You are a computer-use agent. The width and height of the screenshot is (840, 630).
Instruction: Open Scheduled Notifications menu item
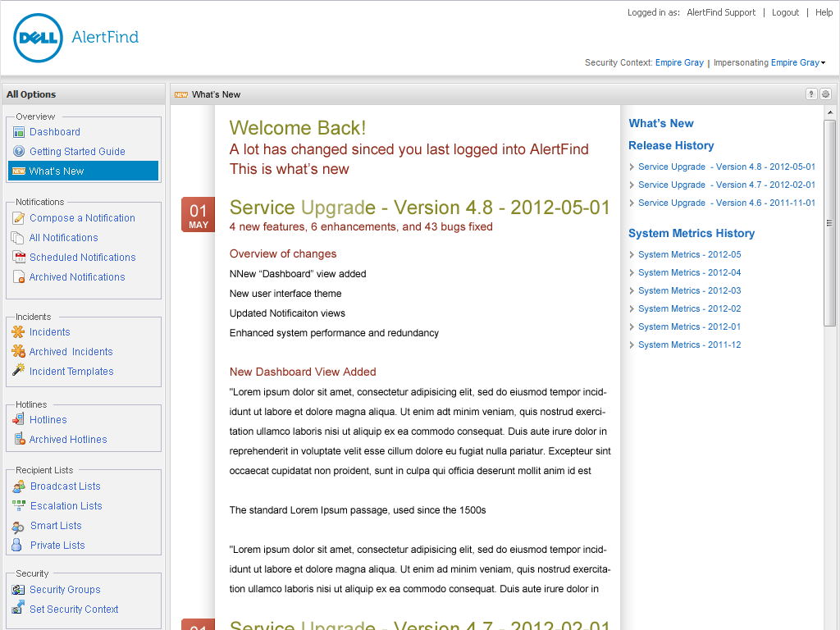click(x=83, y=257)
